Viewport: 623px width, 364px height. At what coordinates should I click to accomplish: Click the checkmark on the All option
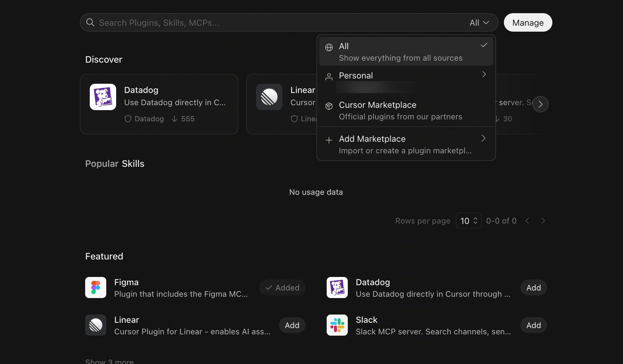[484, 45]
